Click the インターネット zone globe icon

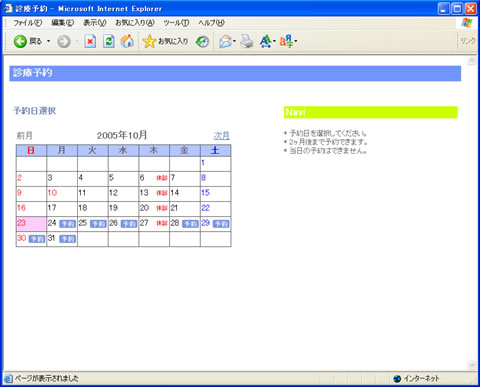397,379
